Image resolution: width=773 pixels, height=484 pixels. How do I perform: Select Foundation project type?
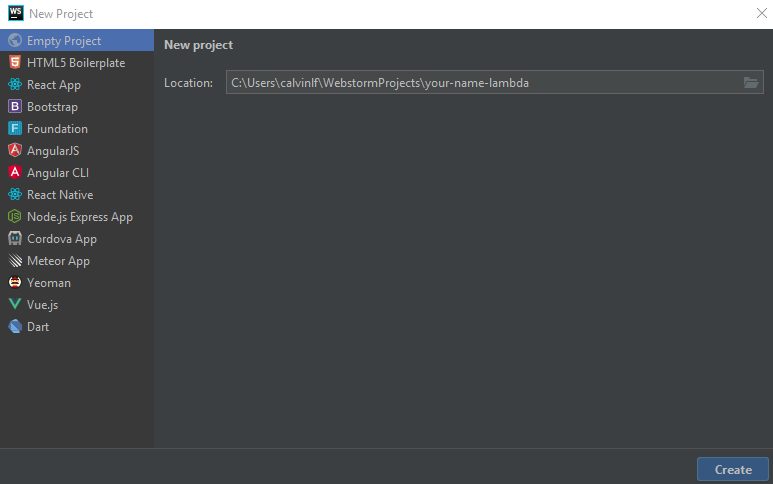coord(77,129)
